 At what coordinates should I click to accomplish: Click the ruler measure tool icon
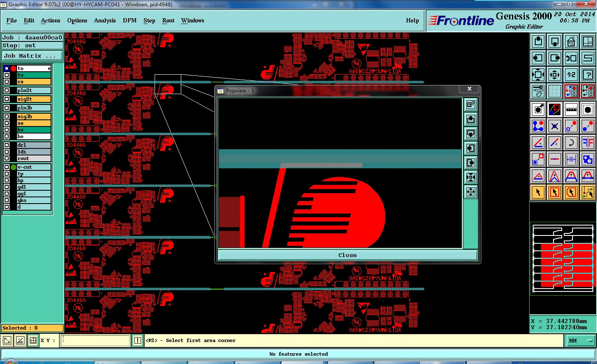pyautogui.click(x=571, y=109)
